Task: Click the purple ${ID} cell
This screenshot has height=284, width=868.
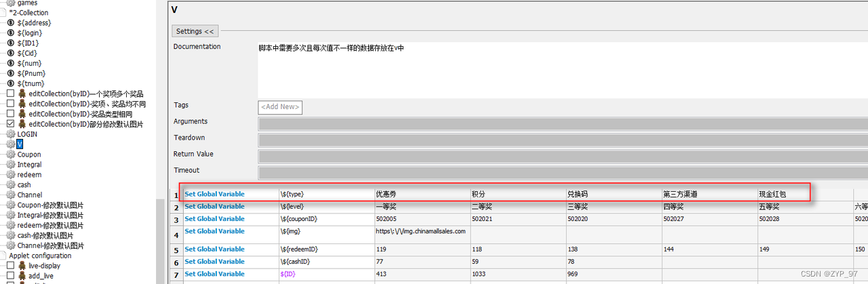Action: click(326, 274)
